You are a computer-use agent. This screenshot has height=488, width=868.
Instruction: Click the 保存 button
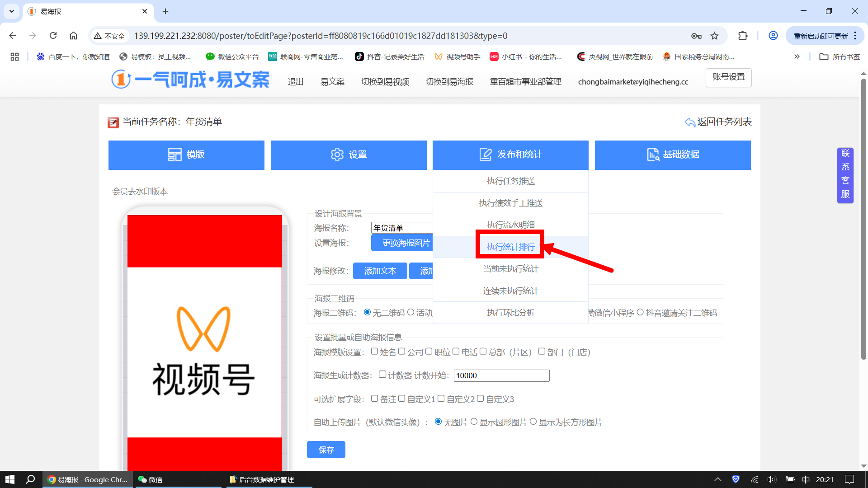(x=326, y=450)
